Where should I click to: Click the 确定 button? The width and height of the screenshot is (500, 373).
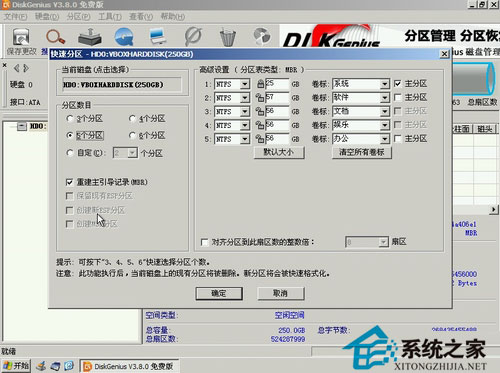[x=219, y=294]
